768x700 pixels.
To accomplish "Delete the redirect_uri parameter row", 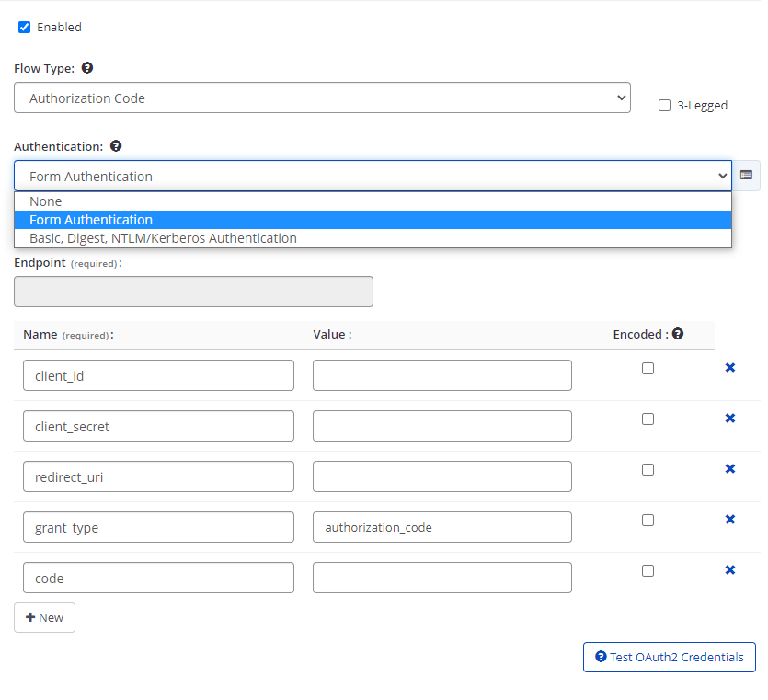I will pos(729,468).
